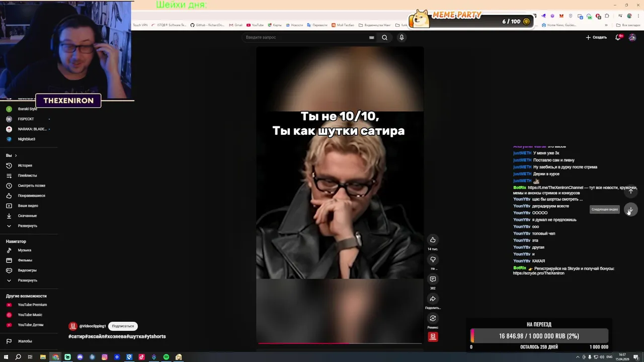Show hidden bookmarks with the double chevron
Screen dimensions: 644x362
pyautogui.click(x=606, y=25)
